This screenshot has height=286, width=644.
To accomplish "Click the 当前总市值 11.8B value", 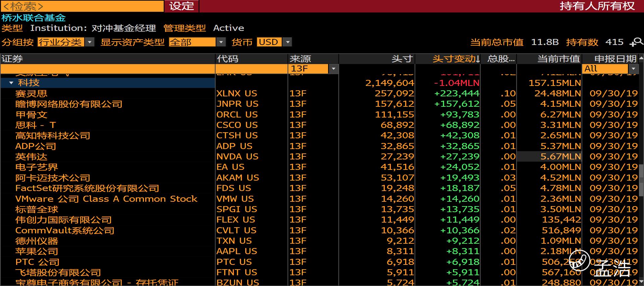I will point(545,42).
